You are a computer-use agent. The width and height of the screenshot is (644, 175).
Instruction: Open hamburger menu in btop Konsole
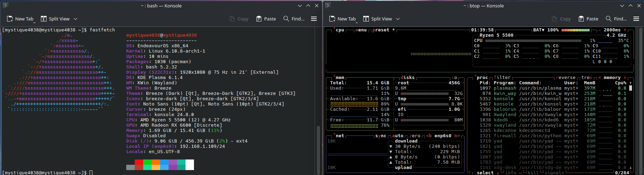[x=636, y=19]
